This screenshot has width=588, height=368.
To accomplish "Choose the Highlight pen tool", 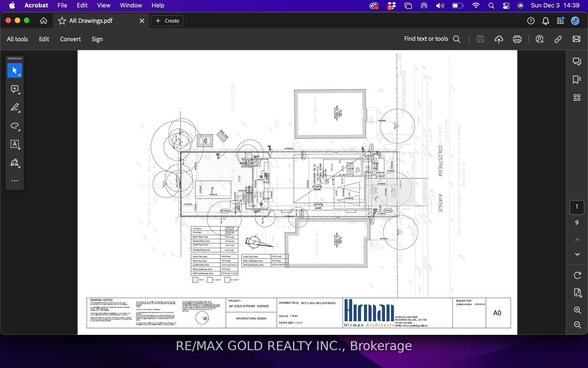I will coord(15,107).
